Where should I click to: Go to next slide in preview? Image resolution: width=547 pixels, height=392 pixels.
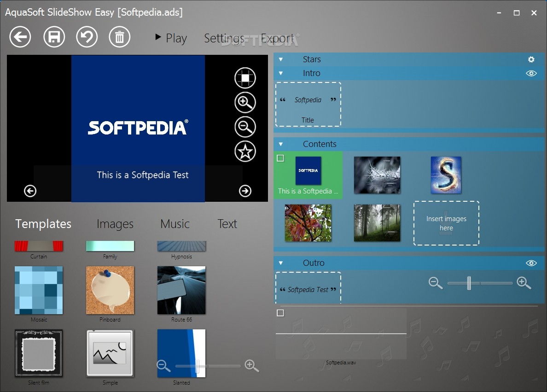coord(245,191)
